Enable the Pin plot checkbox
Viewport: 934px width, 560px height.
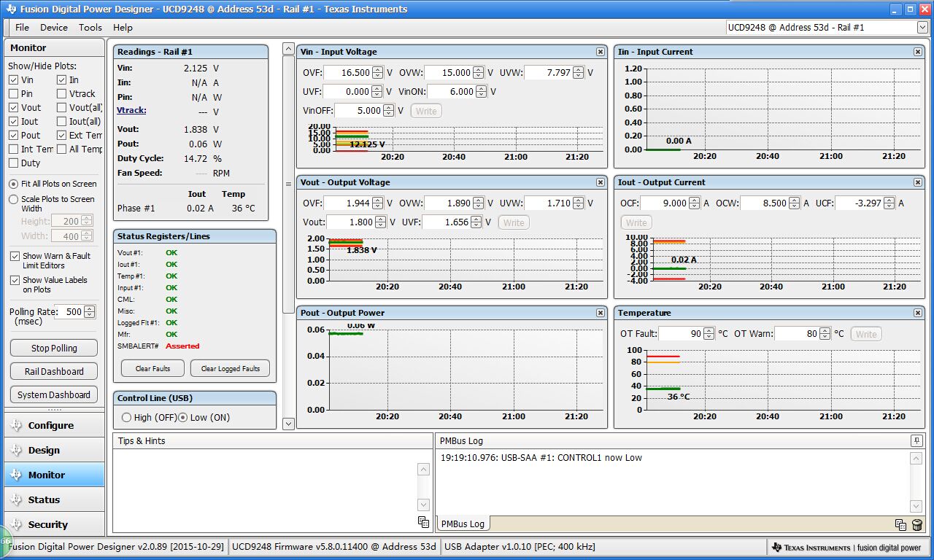[14, 93]
